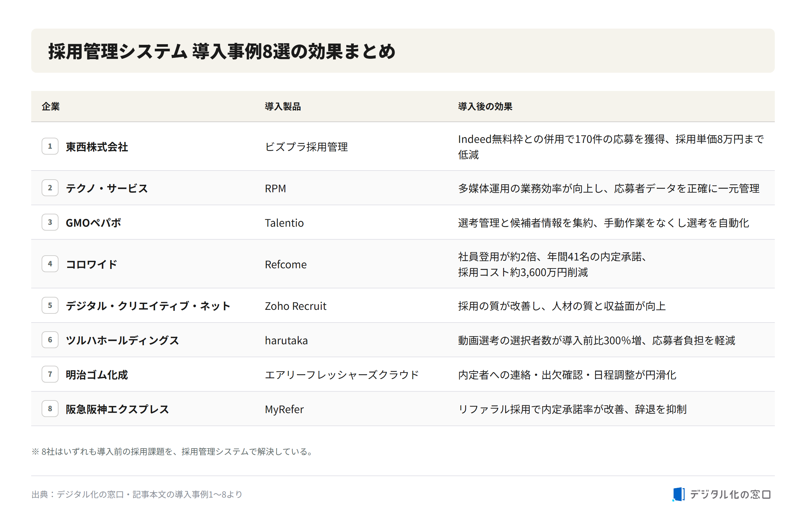806x532 pixels.
Task: Select company name ツルハホールディングス
Action: pyautogui.click(x=122, y=340)
